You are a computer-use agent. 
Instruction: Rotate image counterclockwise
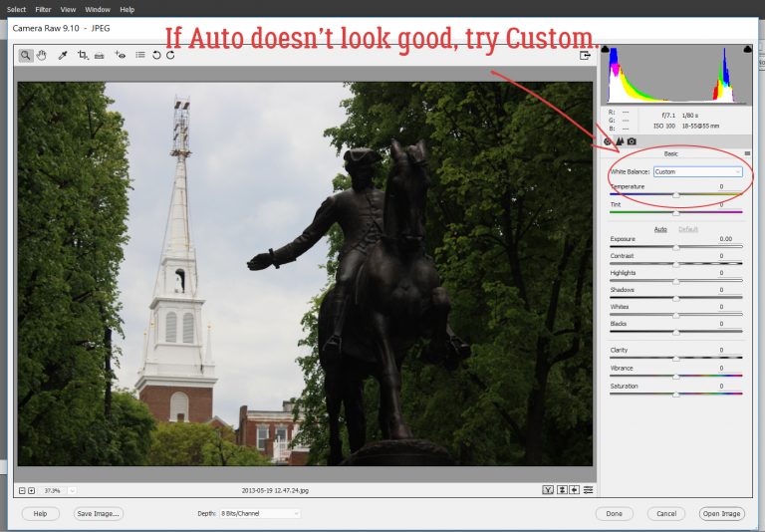click(x=156, y=55)
